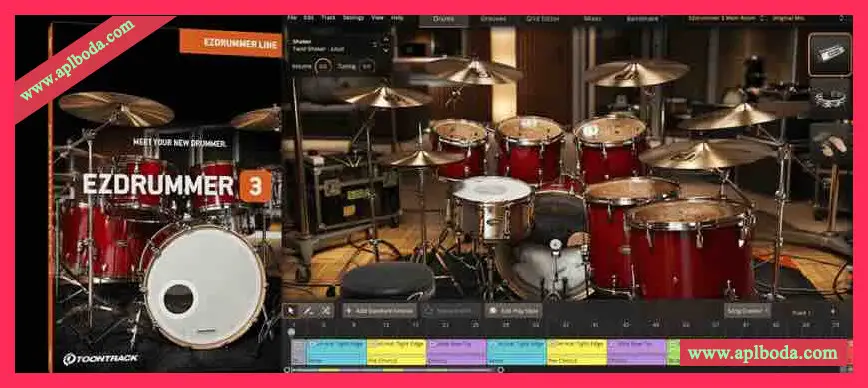This screenshot has height=388, width=868.
Task: Hit the top right cymbal
Action: (x=636, y=72)
